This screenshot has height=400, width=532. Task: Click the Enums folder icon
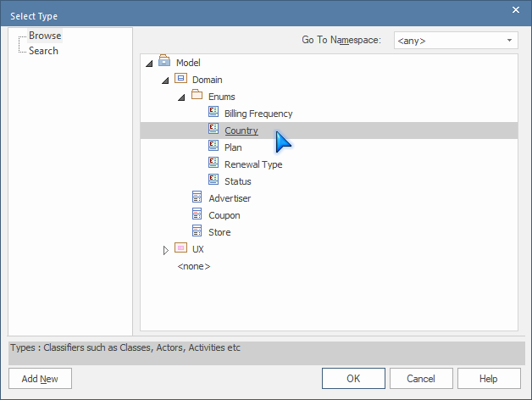pyautogui.click(x=197, y=94)
